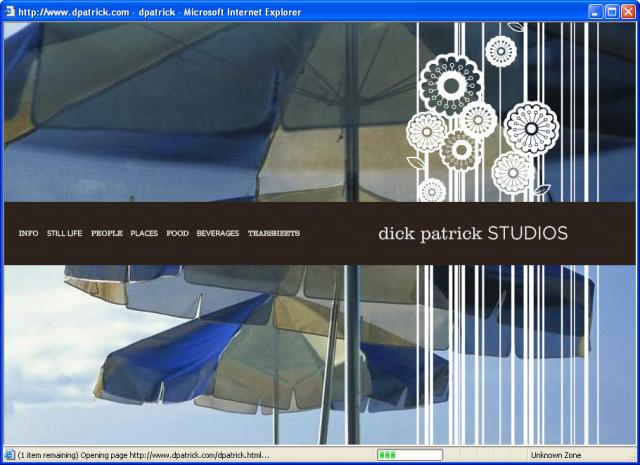Click the 'Opening page' status bar text
640x465 pixels.
[143, 455]
